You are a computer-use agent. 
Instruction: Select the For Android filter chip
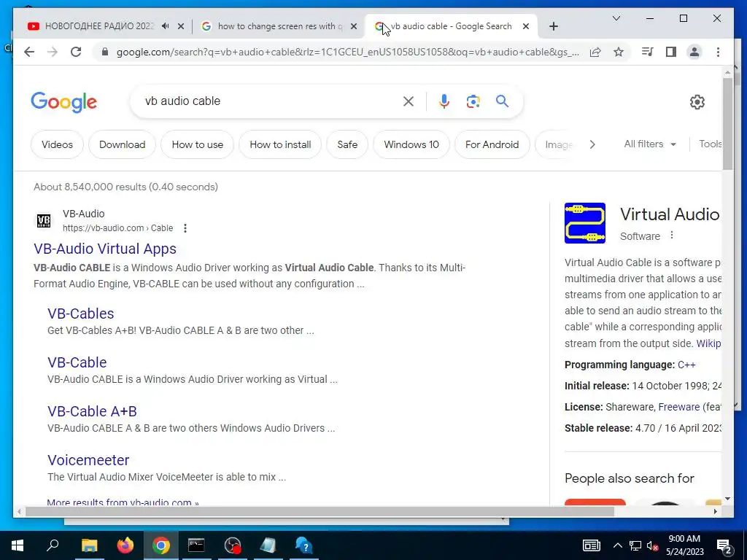492,144
